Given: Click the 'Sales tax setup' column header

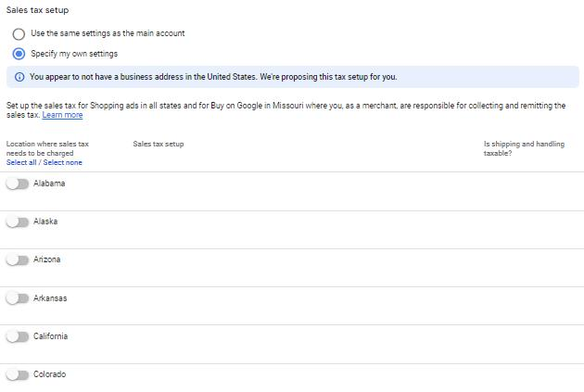Looking at the screenshot, I should point(159,145).
